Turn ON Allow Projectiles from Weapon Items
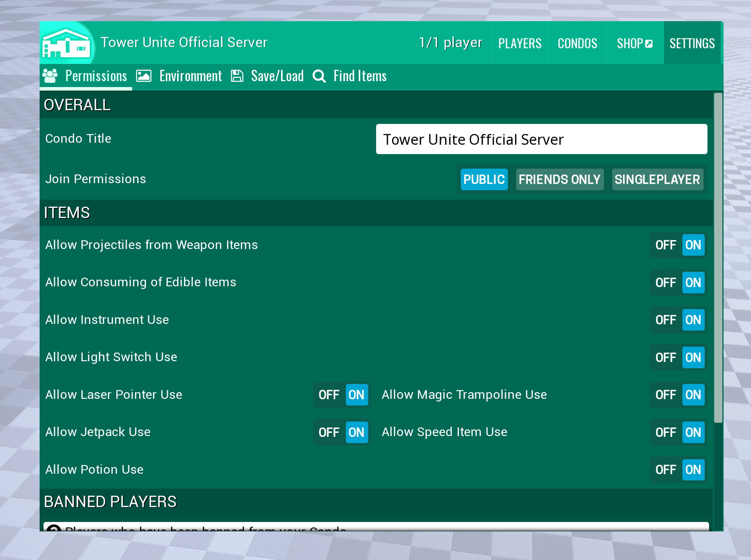751x560 pixels. pyautogui.click(x=693, y=245)
